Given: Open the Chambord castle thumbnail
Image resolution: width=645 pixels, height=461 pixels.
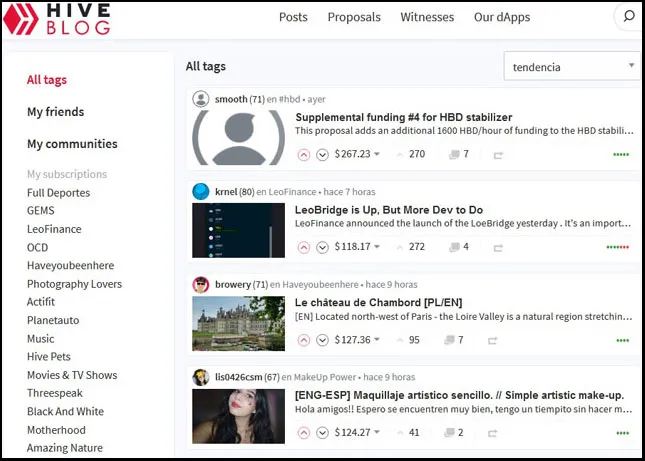Looking at the screenshot, I should point(239,323).
